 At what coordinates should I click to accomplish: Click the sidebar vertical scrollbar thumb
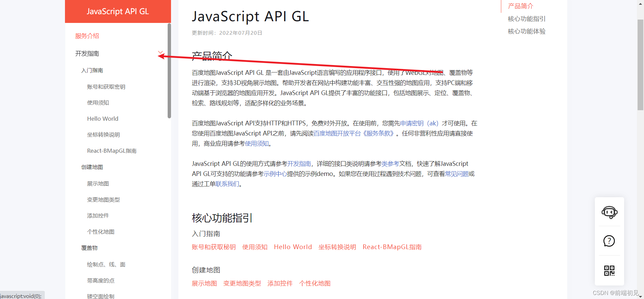[169, 71]
